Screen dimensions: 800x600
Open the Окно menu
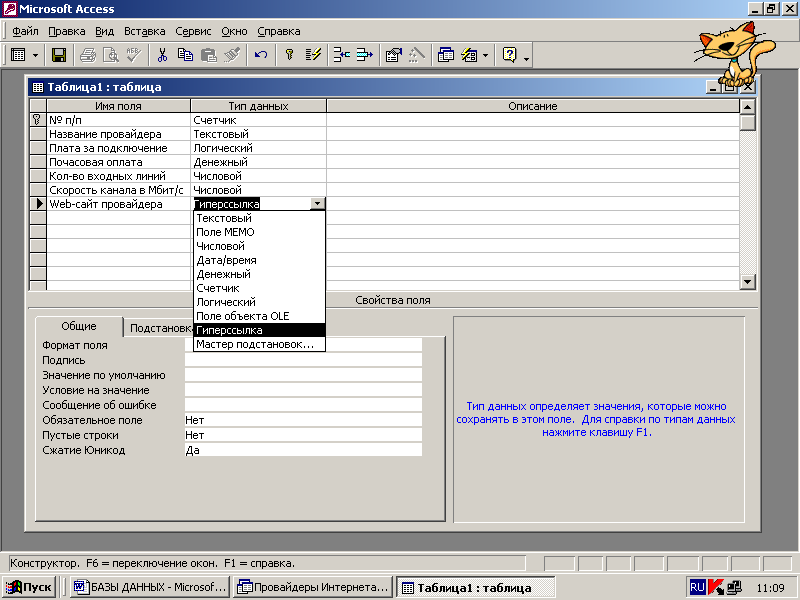click(x=234, y=31)
